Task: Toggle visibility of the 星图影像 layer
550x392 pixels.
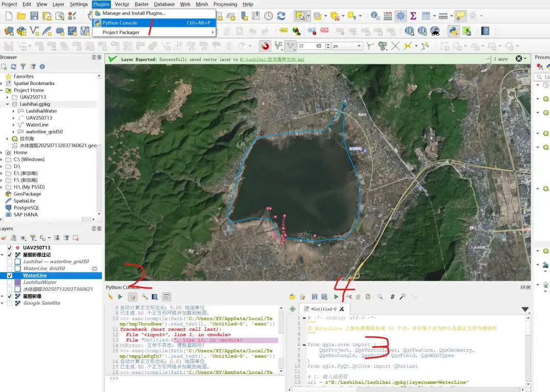Action: tap(10, 296)
